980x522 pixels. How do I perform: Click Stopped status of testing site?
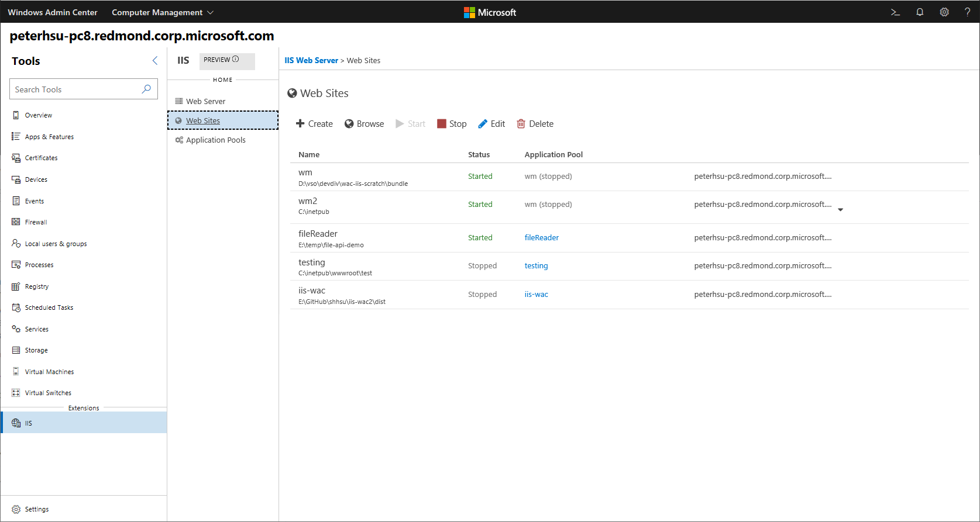click(482, 265)
